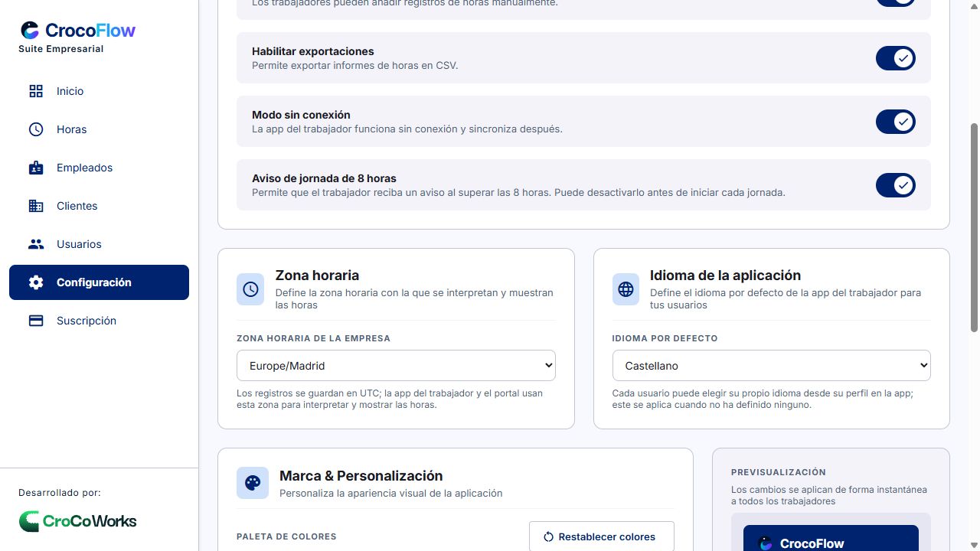Select Suscripción in the sidebar
Screen dimensions: 980x551
coord(99,321)
